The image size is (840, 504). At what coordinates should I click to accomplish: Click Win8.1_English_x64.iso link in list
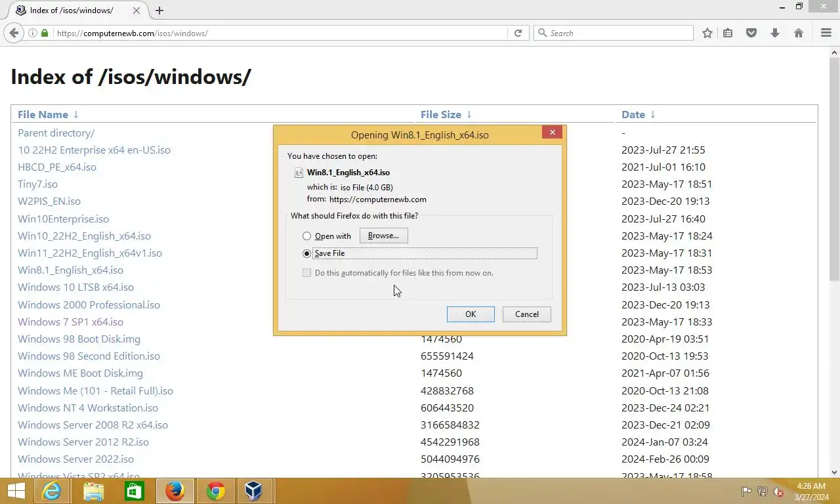pyautogui.click(x=70, y=270)
